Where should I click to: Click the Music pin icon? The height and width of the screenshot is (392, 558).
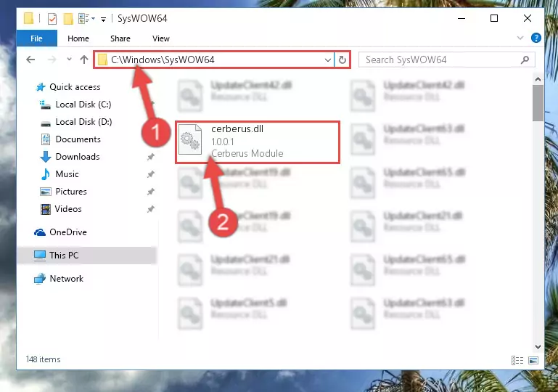[x=151, y=174]
